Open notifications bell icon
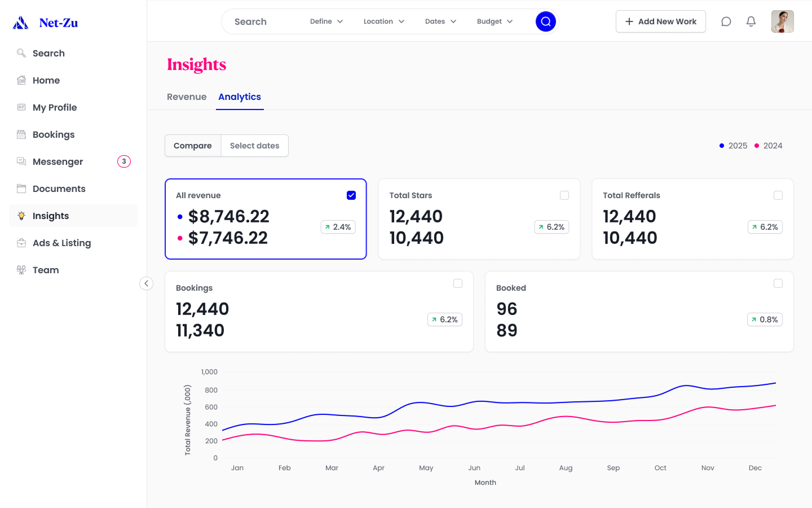 [x=751, y=21]
